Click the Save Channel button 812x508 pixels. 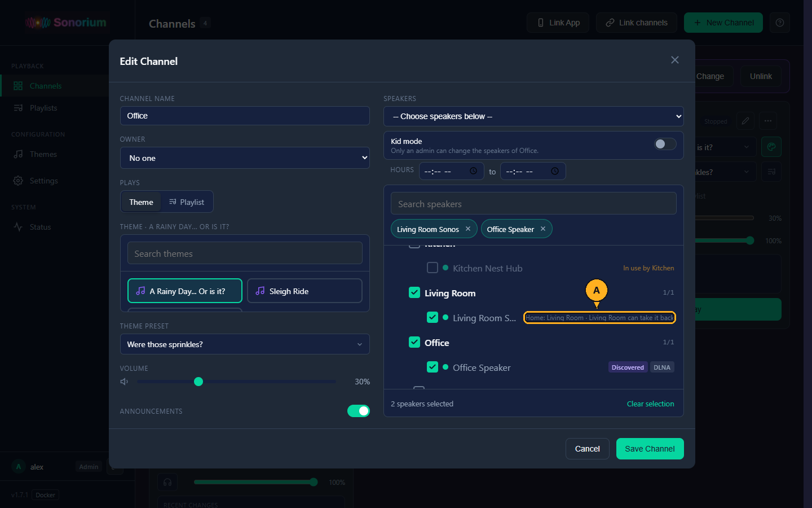coord(650,449)
